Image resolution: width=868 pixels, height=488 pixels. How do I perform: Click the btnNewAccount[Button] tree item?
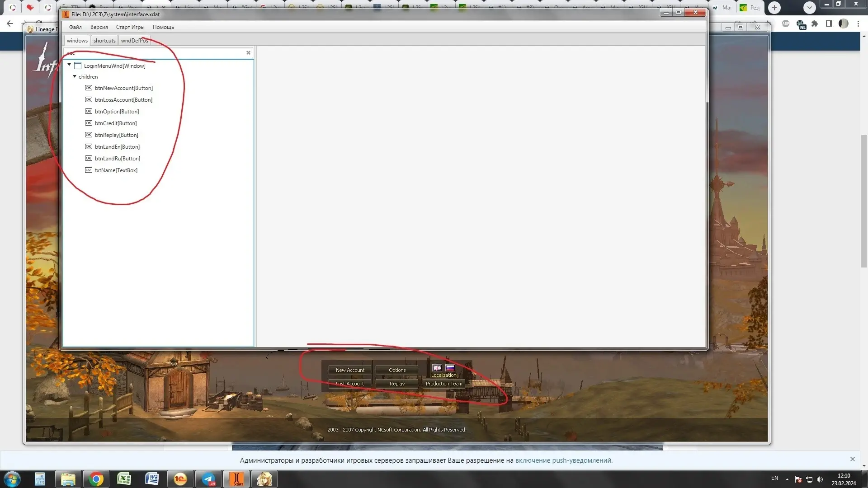click(123, 88)
